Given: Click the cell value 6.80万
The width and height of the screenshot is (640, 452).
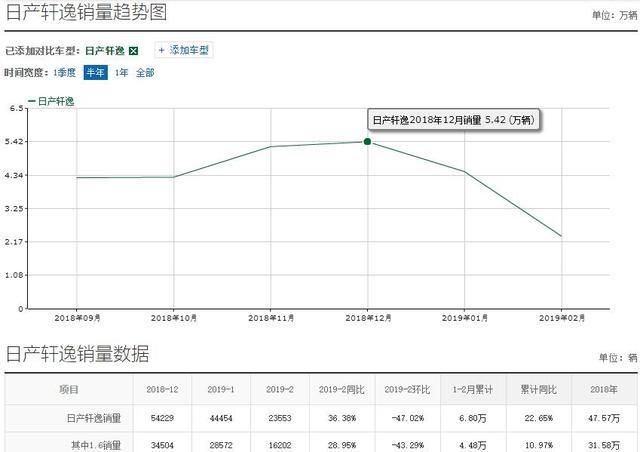Looking at the screenshot, I should [473, 418].
